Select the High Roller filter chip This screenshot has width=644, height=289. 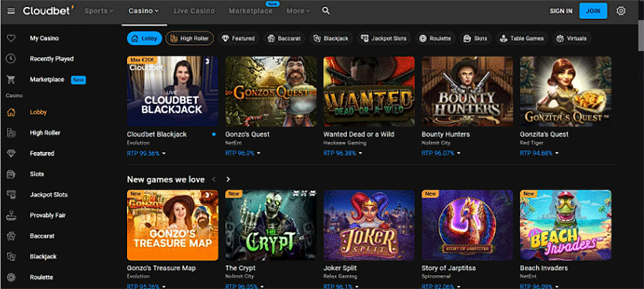(x=190, y=39)
